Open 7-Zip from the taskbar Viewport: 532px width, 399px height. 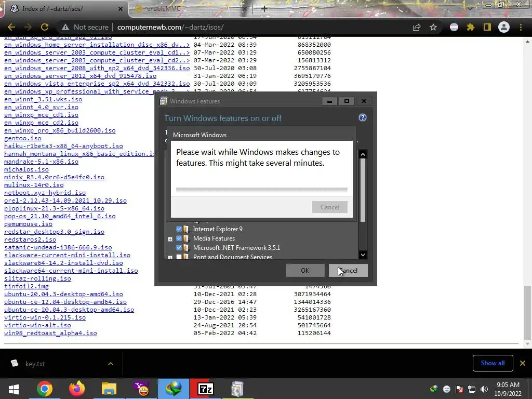coord(205,389)
